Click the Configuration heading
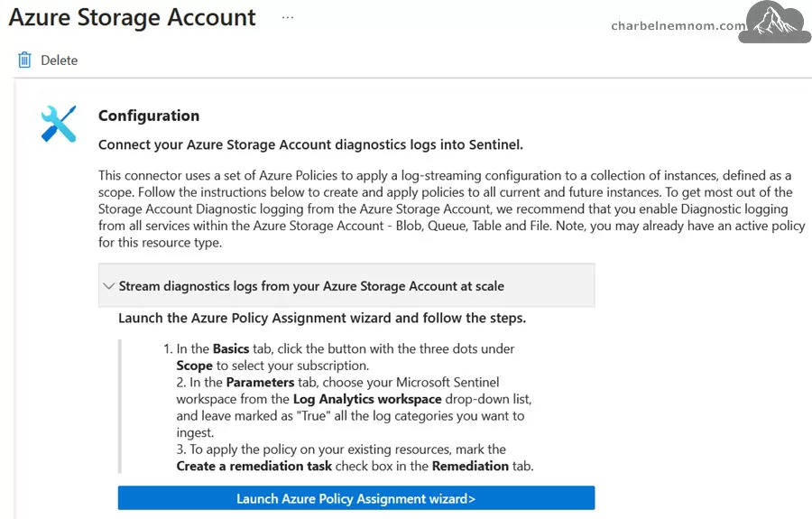812x519 pixels. pyautogui.click(x=149, y=116)
